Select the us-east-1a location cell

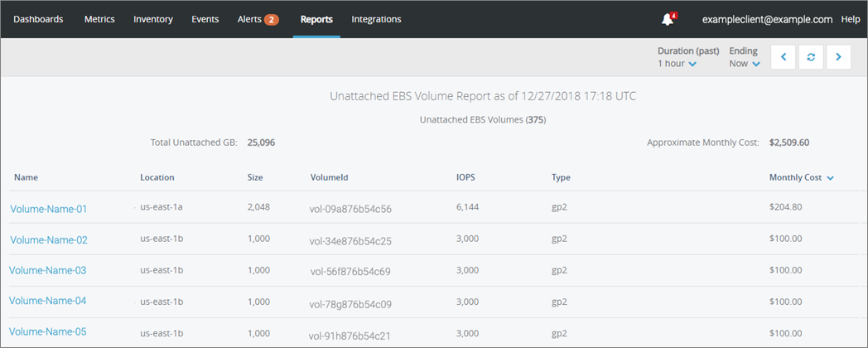pyautogui.click(x=162, y=207)
